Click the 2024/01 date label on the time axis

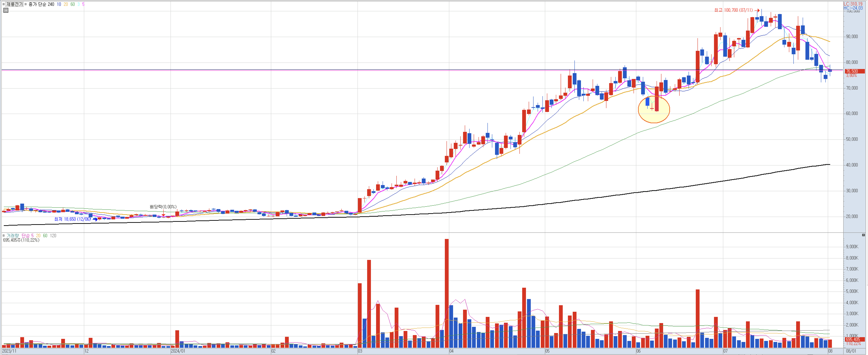(178, 351)
